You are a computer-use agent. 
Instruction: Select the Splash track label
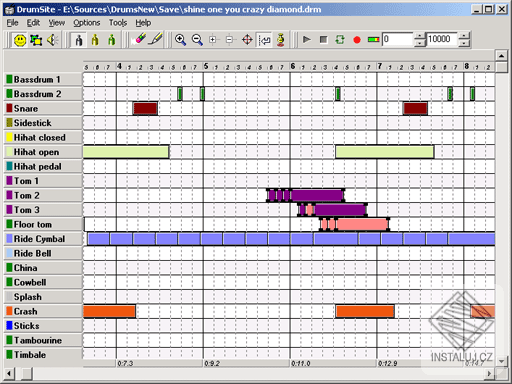click(43, 297)
